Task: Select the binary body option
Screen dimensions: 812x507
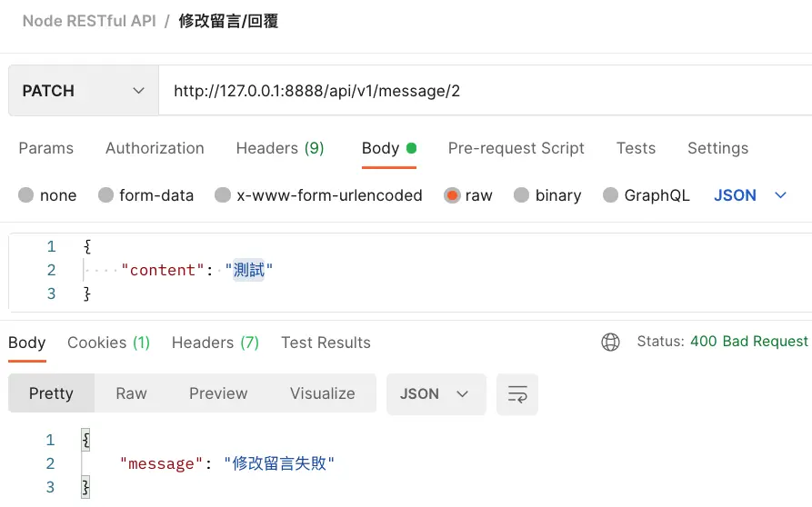Action: pos(521,195)
